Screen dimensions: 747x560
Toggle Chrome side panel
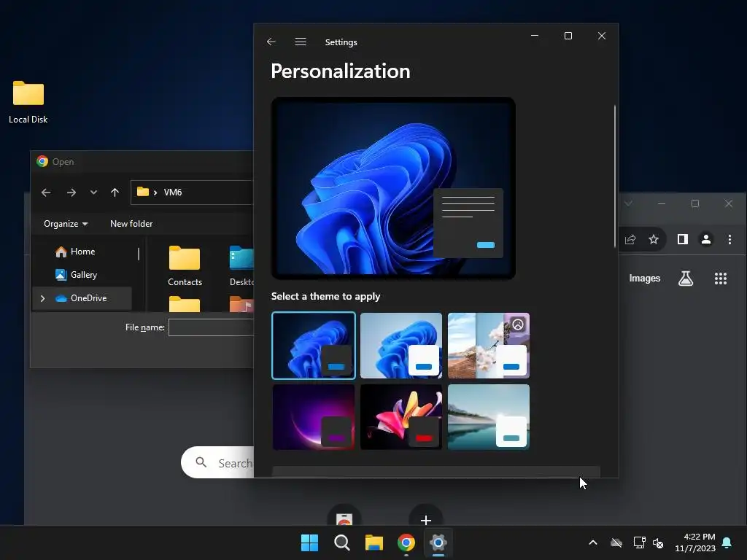683,239
